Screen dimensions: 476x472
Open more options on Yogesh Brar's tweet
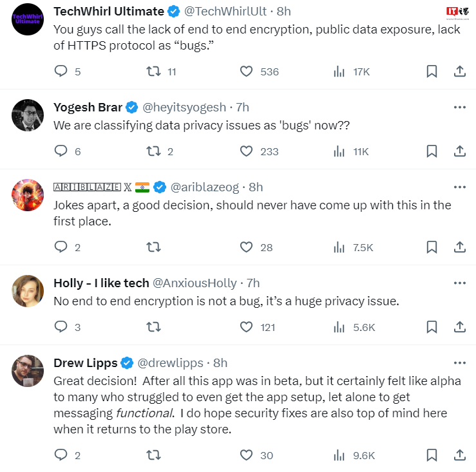click(x=459, y=107)
